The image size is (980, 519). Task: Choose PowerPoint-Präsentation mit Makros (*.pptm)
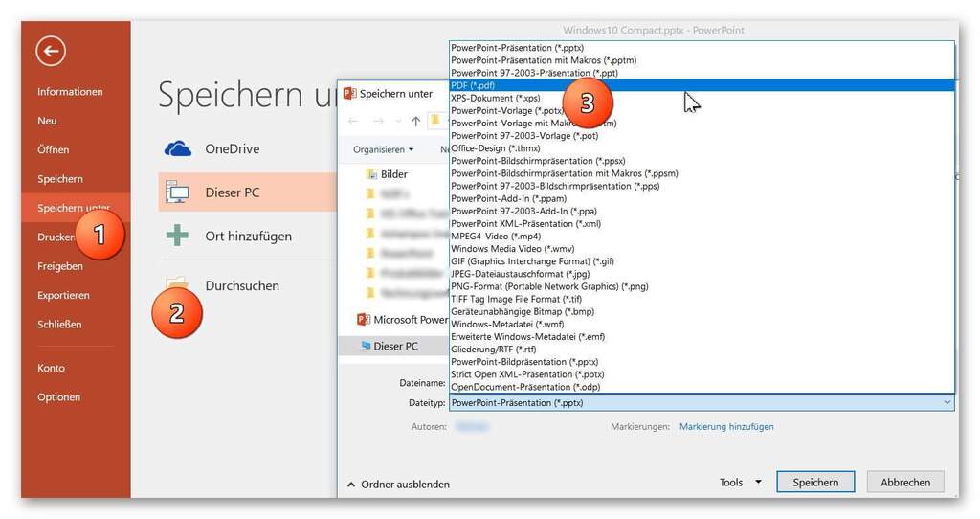coord(702,60)
